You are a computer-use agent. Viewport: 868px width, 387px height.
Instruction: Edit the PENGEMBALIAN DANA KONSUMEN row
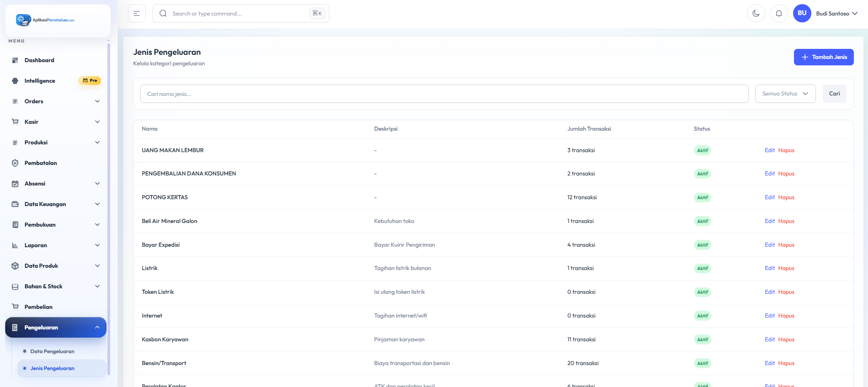tap(770, 174)
